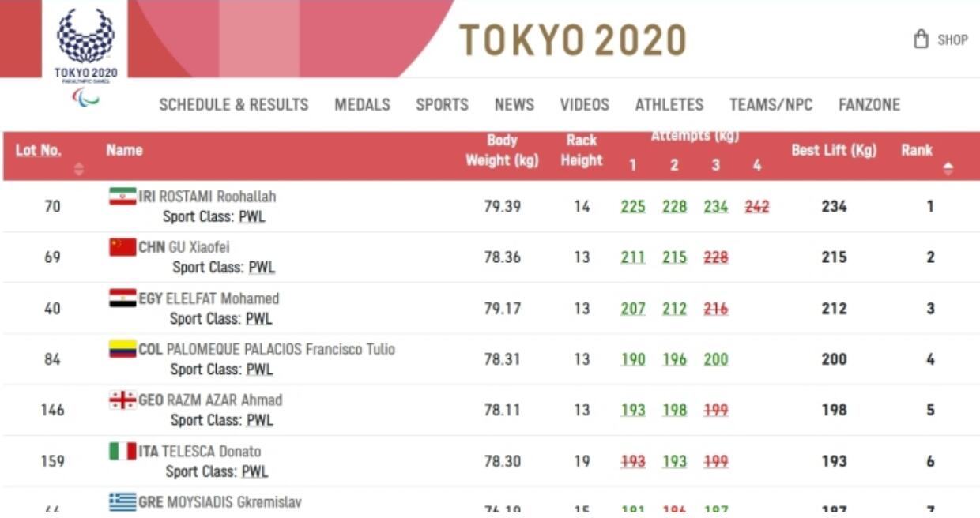980x518 pixels.
Task: Click Egypt flag icon beside ELELFAT
Action: 122,298
